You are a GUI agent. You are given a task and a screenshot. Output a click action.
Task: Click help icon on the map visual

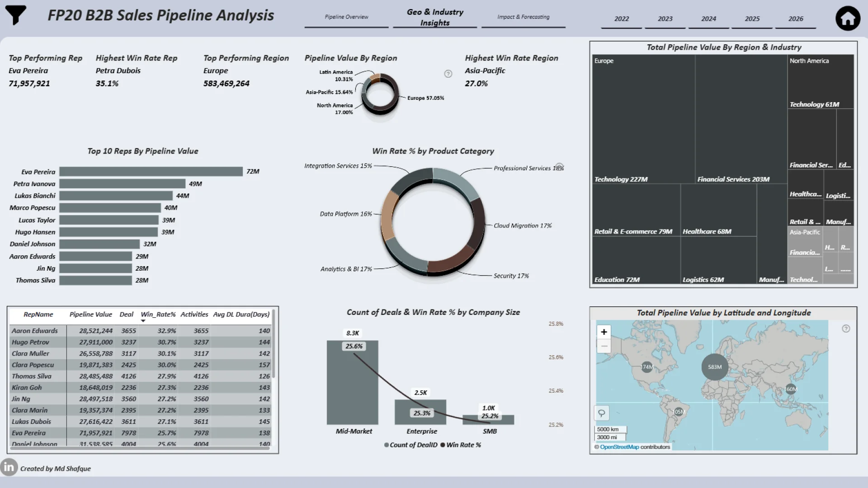coord(846,328)
